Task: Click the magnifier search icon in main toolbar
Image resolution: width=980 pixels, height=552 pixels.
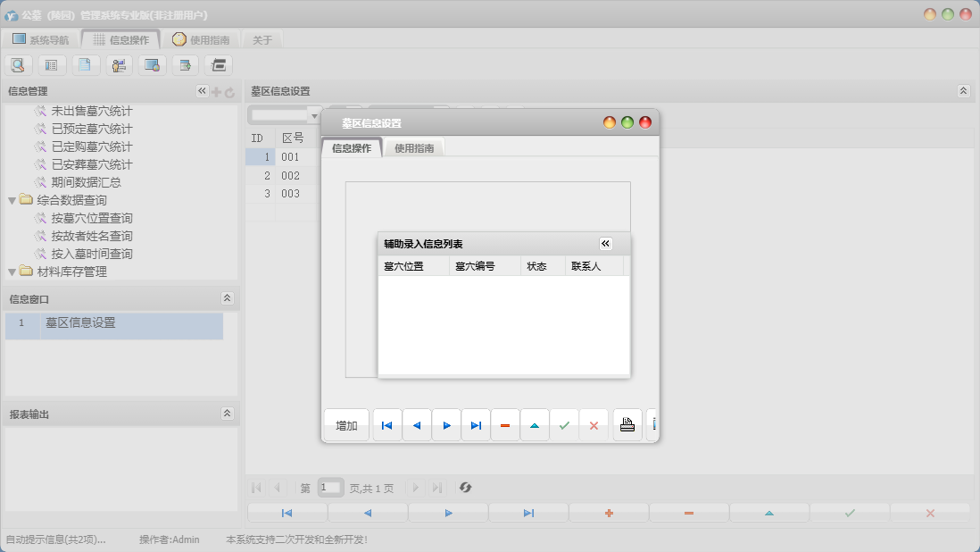Action: (18, 64)
